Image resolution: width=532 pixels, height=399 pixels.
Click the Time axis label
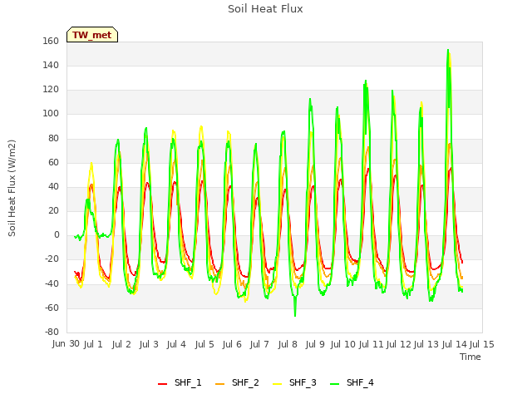470,357
